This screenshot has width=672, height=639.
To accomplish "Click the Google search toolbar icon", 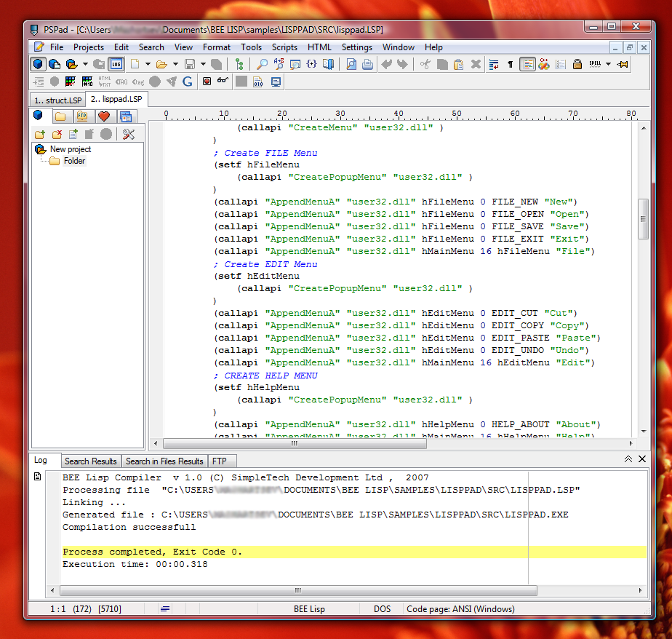I will coord(188,82).
